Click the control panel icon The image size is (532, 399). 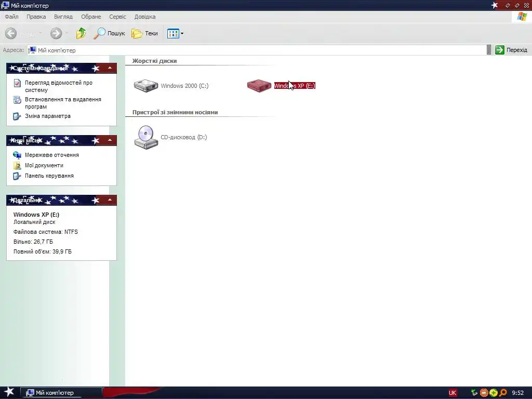point(17,176)
